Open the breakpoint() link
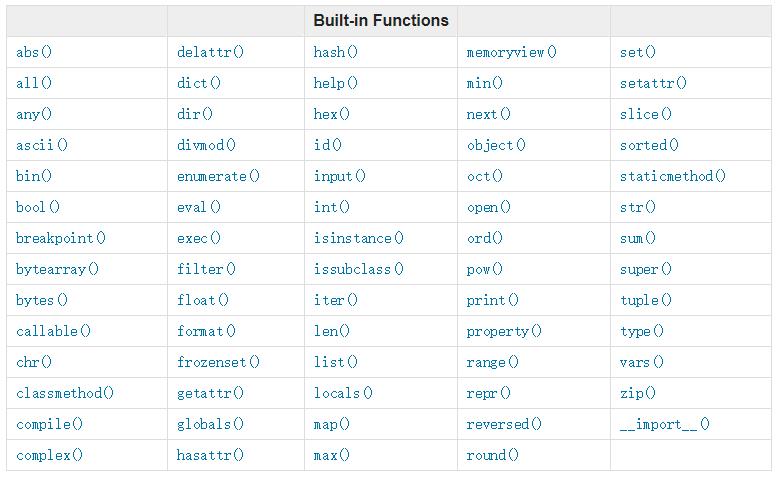The width and height of the screenshot is (782, 486). (60, 238)
